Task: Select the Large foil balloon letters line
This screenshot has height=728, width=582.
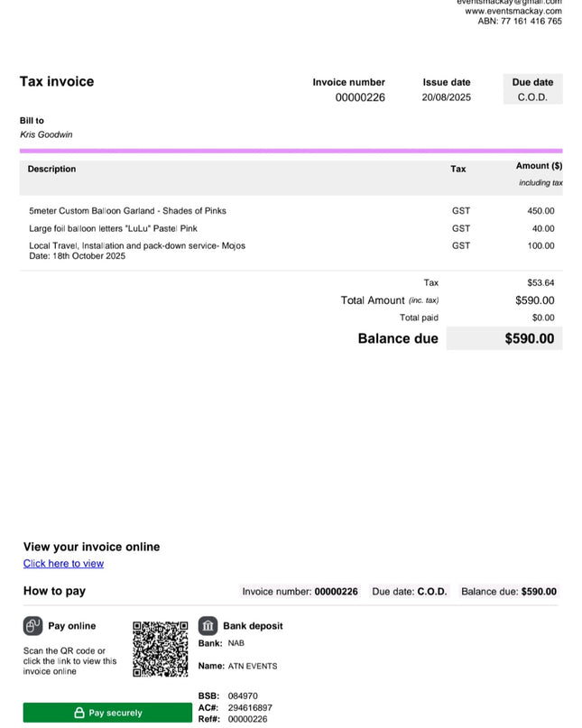Action: point(291,228)
